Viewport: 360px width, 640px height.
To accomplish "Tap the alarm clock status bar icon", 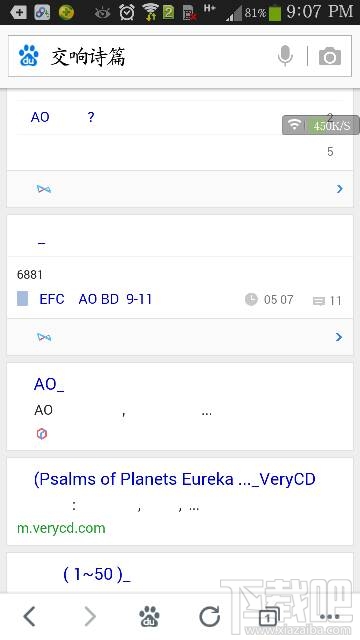I will (x=127, y=12).
